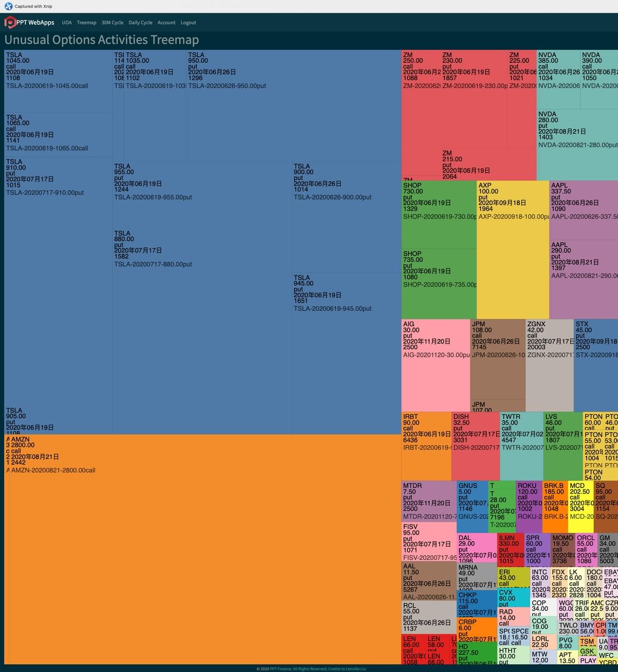Click TSLA-20200619-955.00put label
This screenshot has width=618, height=672.
153,197
